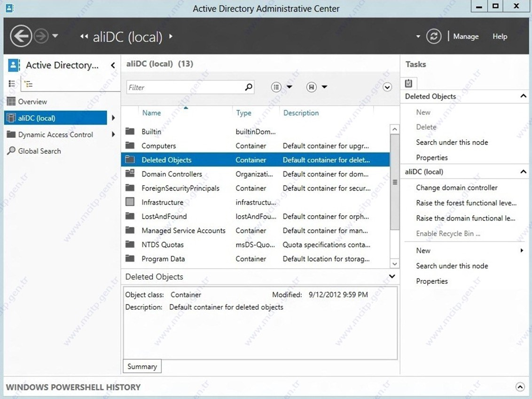This screenshot has height=399, width=532.
Task: Click Raise the domain functional level
Action: pyautogui.click(x=465, y=218)
